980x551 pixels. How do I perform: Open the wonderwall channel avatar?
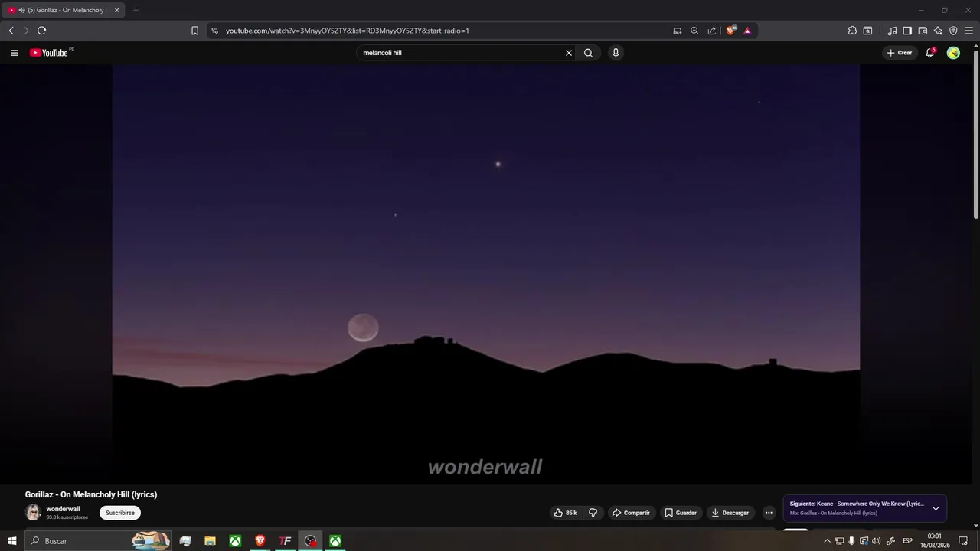tap(33, 513)
